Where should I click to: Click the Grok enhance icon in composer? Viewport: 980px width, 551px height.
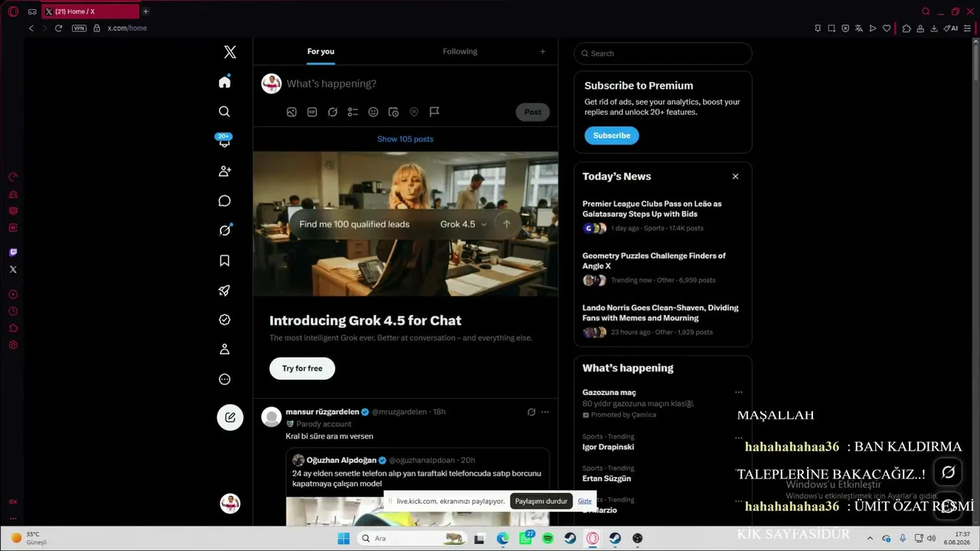coord(332,112)
